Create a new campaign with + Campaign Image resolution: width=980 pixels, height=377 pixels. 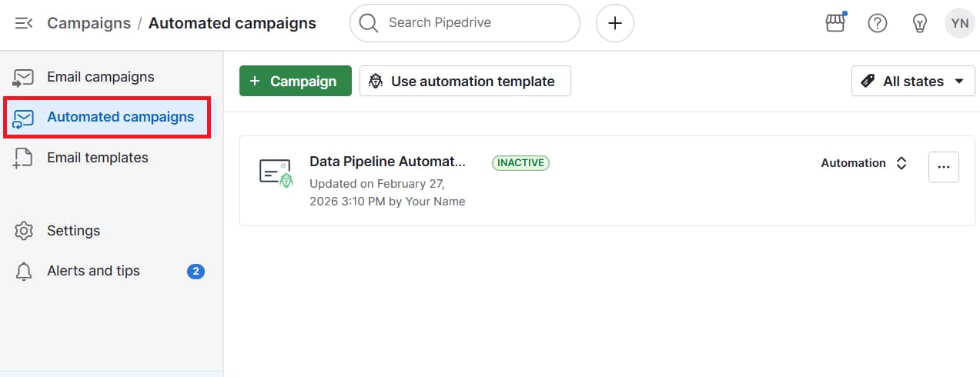[x=296, y=81]
